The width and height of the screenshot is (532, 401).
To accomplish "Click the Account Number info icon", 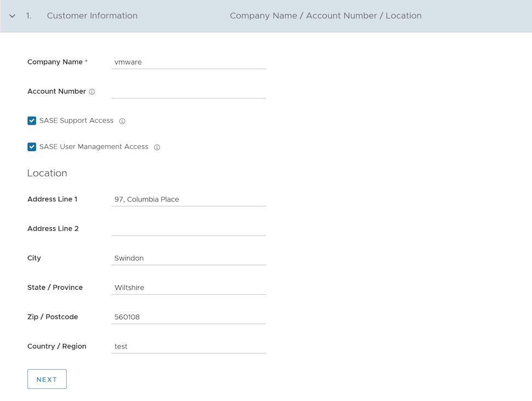I will click(92, 92).
